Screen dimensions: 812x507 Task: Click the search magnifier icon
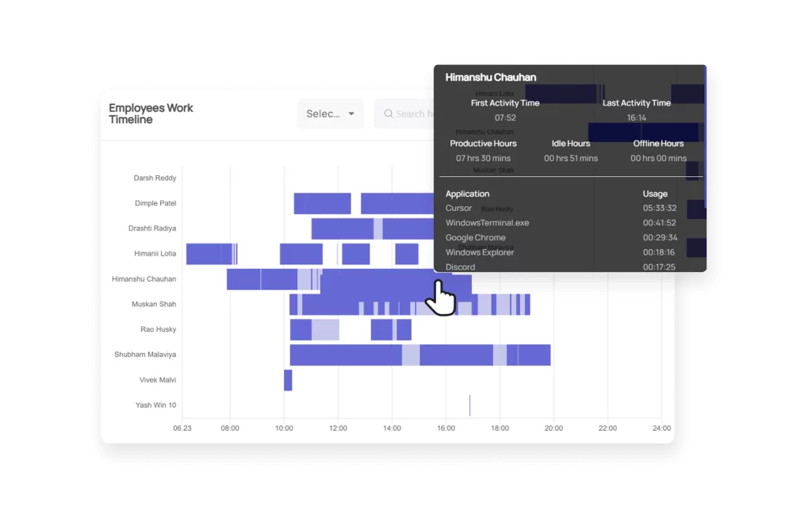point(389,114)
